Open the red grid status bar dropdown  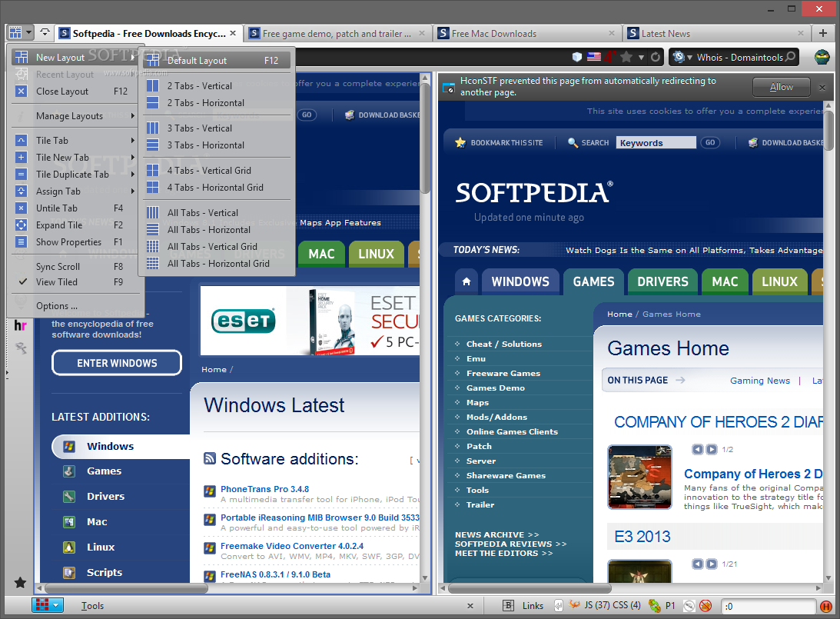56,606
